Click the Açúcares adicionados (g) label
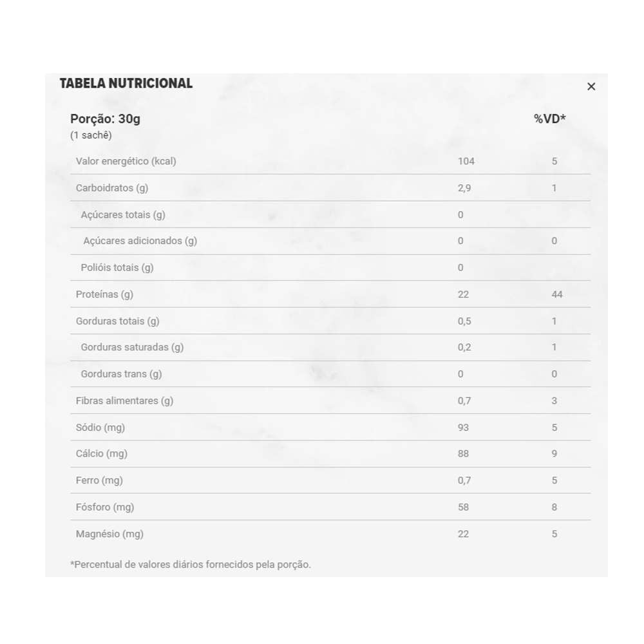The height and width of the screenshot is (644, 644). coord(140,241)
